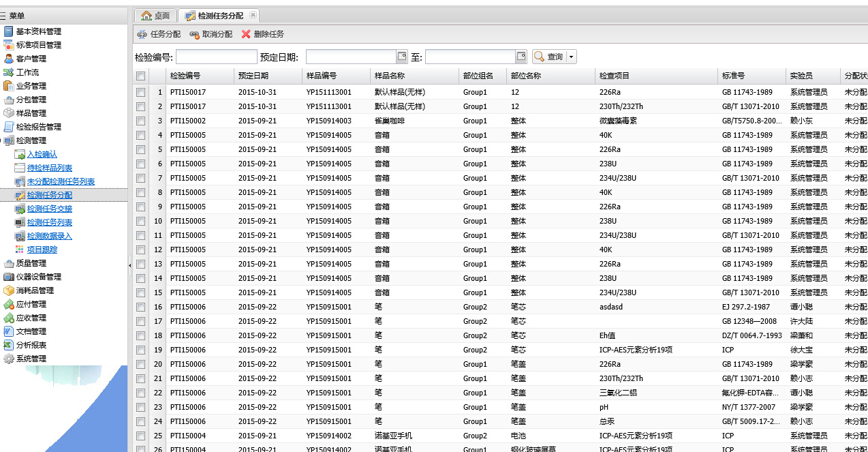Close the 检测任务分配 tab
Screen dimensions: 868x452
pos(253,15)
